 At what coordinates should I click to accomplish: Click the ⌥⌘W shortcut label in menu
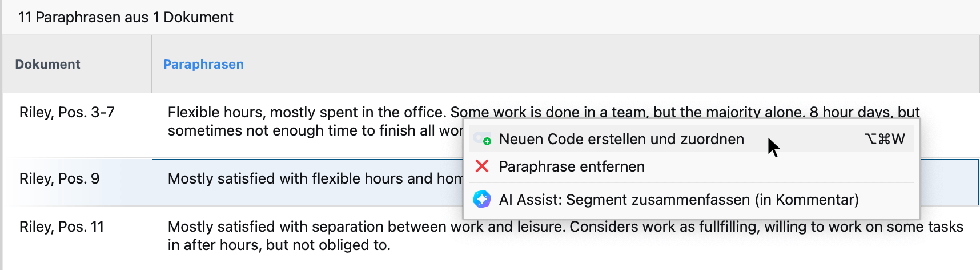(x=885, y=139)
